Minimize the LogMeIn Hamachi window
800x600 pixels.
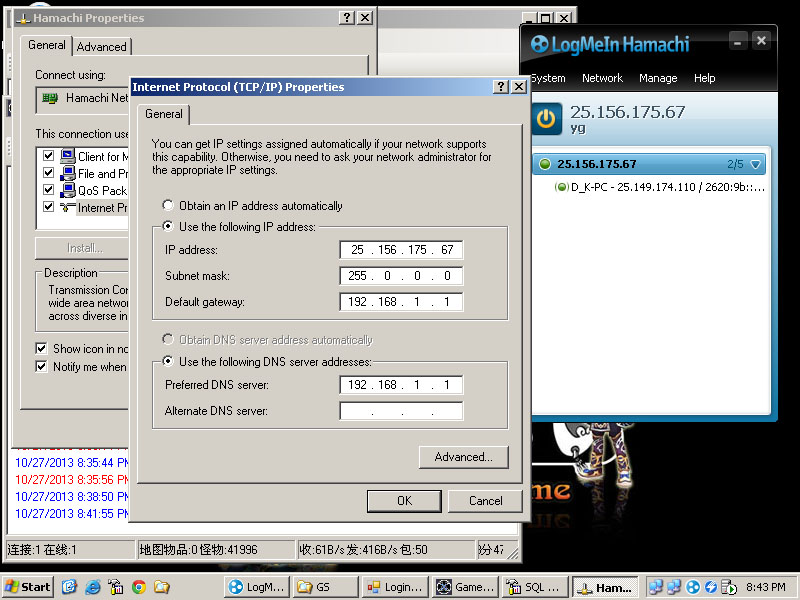pos(738,41)
